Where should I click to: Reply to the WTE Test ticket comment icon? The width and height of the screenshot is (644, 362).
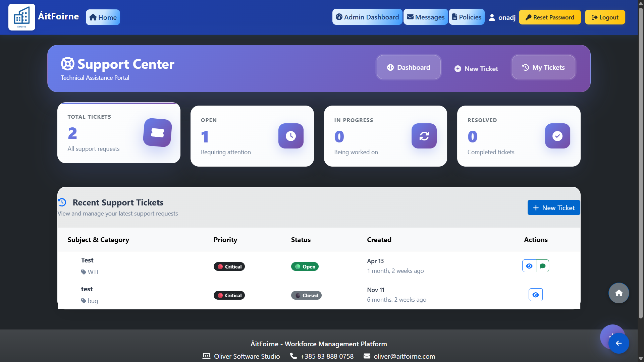coord(542,266)
